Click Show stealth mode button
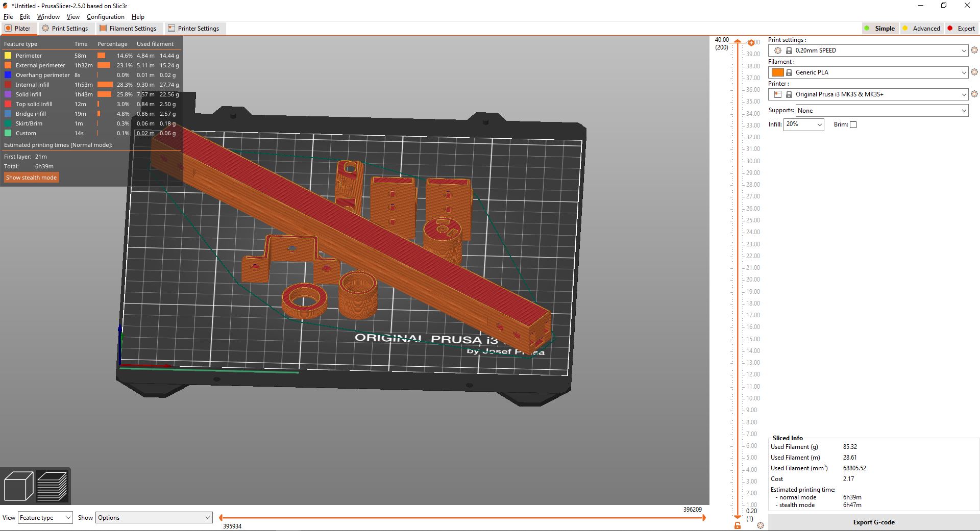Viewport: 980px width, 531px height. pyautogui.click(x=31, y=178)
